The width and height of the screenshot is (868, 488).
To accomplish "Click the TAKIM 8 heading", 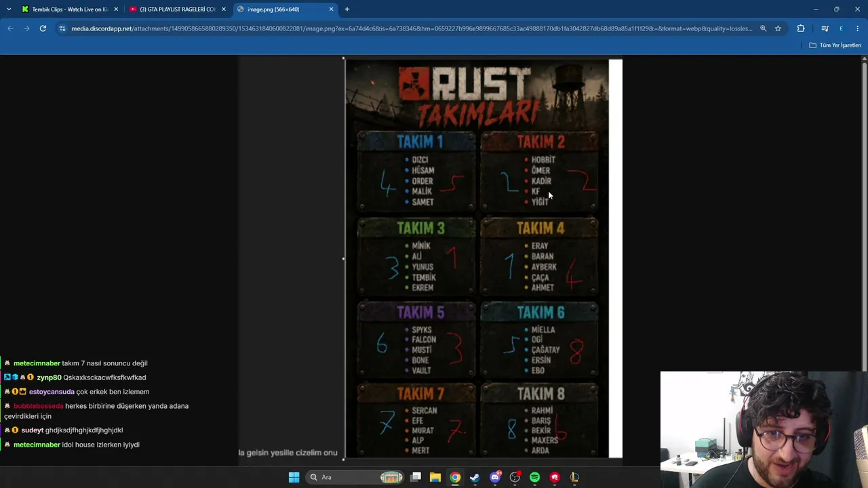I will tap(540, 394).
